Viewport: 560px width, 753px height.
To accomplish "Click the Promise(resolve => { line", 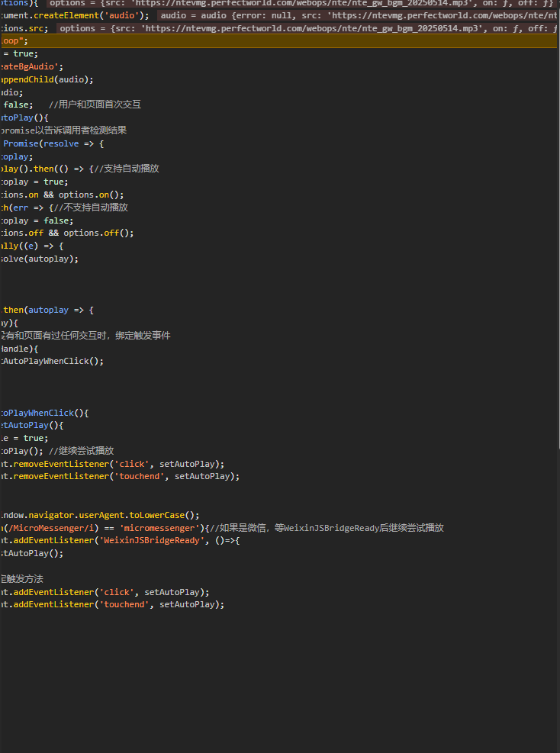I will [52, 143].
